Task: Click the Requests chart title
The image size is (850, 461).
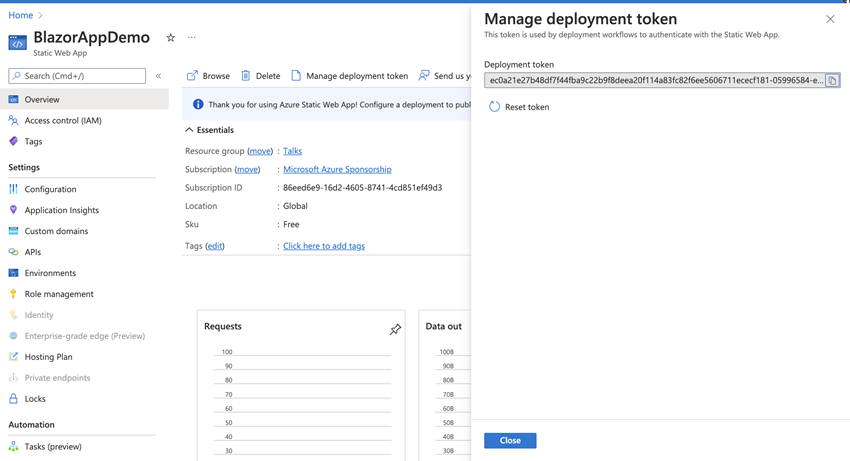Action: tap(223, 326)
